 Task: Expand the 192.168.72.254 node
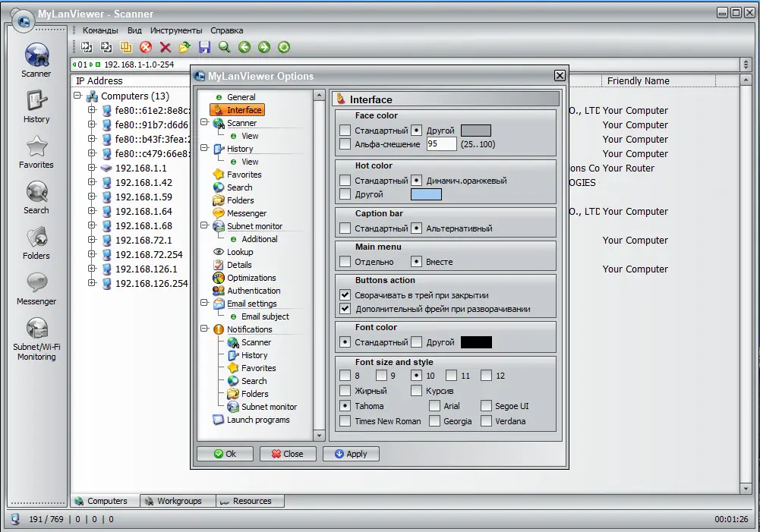click(x=92, y=254)
